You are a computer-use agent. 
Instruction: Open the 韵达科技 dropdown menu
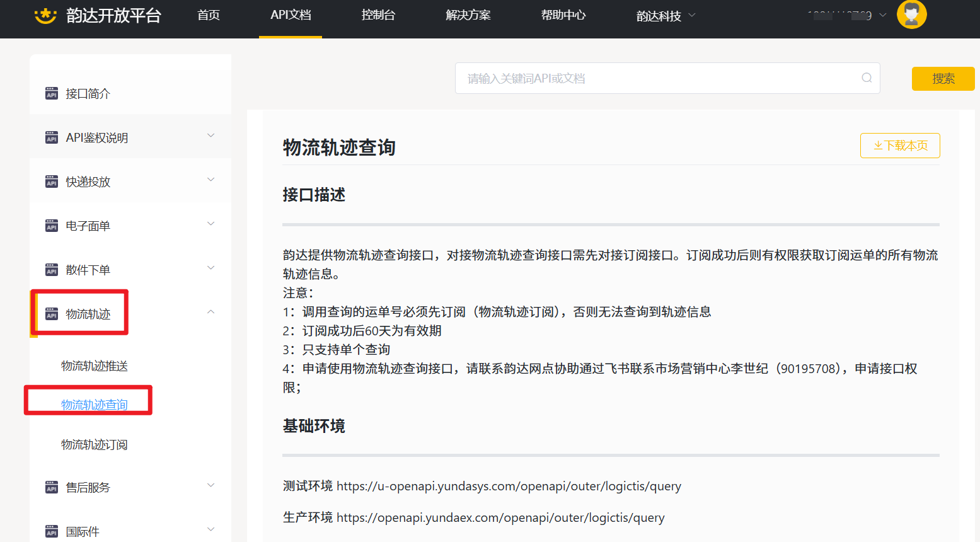(x=666, y=16)
